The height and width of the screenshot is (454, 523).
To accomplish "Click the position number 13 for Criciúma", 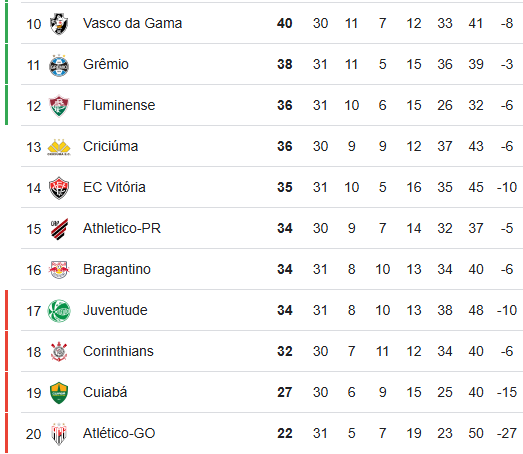I will [x=33, y=147].
